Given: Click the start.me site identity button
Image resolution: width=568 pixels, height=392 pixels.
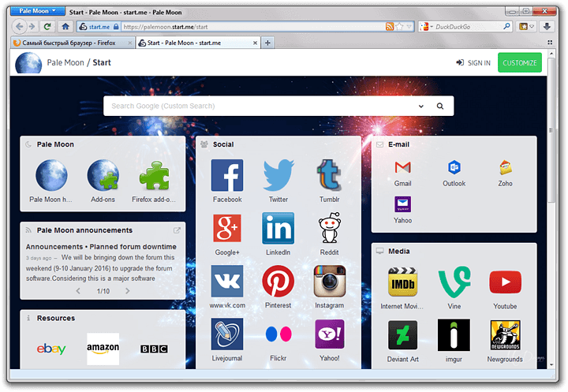Looking at the screenshot, I should pyautogui.click(x=99, y=27).
